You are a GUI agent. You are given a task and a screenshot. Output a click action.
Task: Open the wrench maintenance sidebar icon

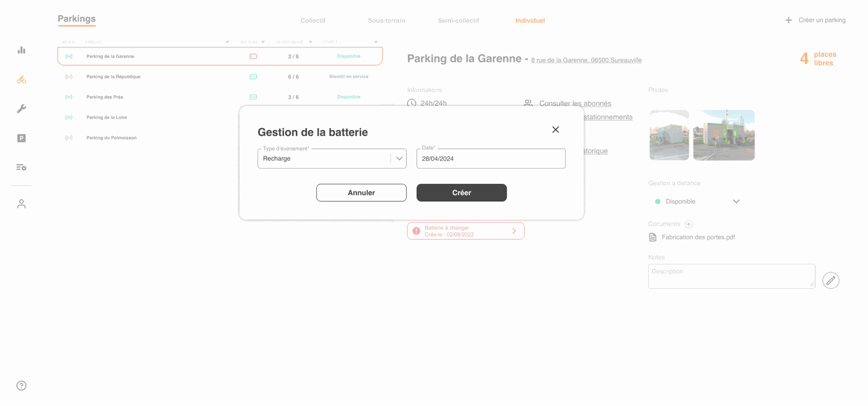pyautogui.click(x=21, y=109)
